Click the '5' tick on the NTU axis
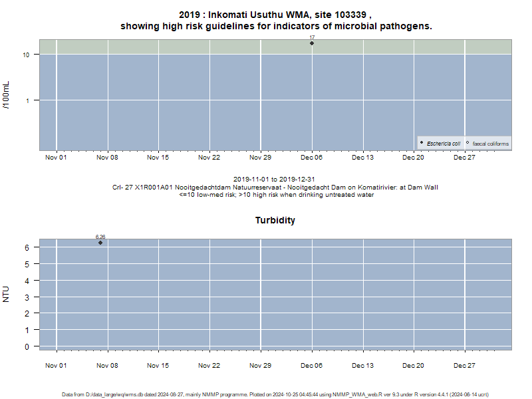Viewport: 532px width, 399px height. [27, 264]
